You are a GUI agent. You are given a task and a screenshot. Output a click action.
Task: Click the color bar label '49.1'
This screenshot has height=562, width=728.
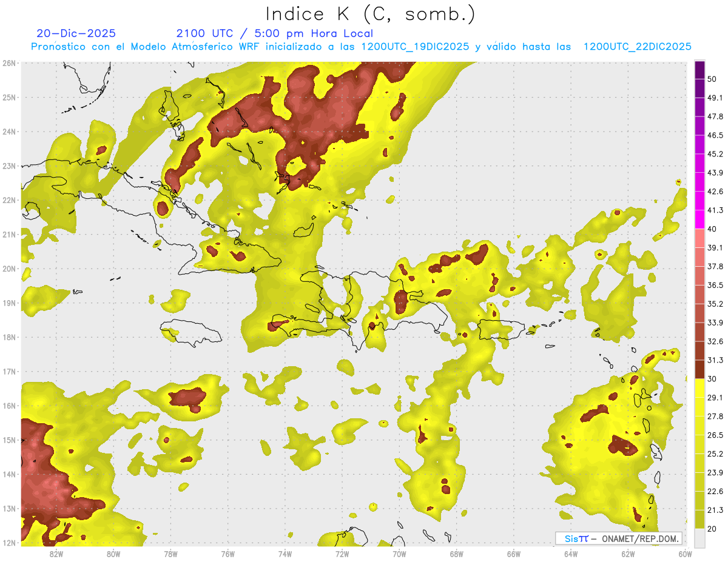pos(715,98)
